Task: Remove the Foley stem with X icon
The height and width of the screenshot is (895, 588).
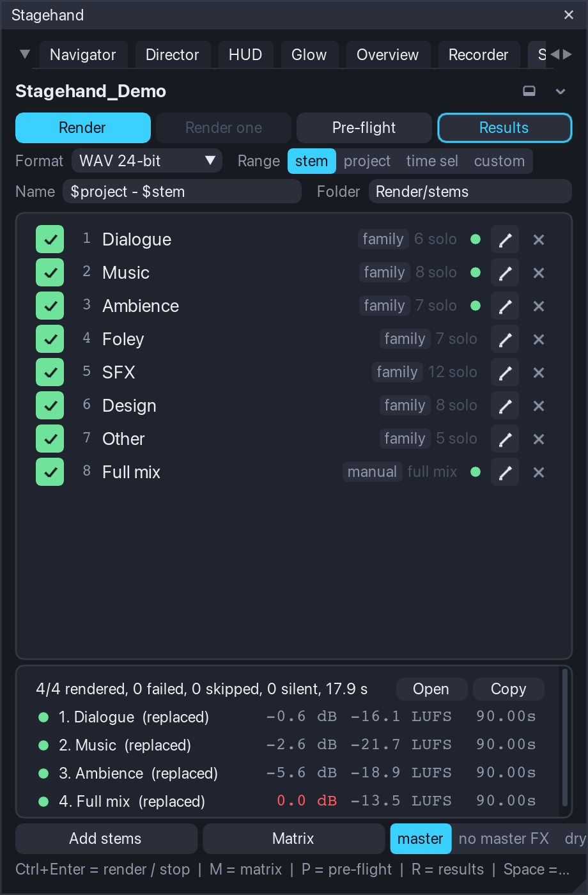Action: pos(539,339)
